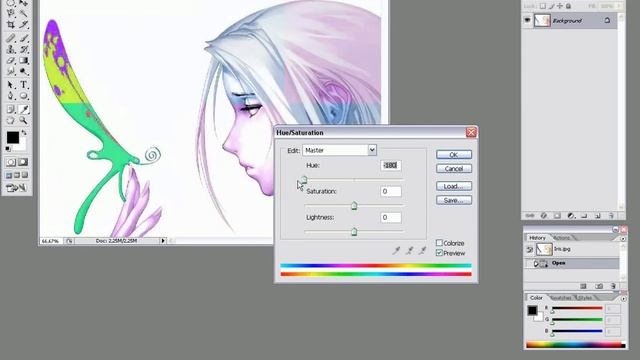Image resolution: width=640 pixels, height=360 pixels.
Task: Switch to the Swatches tab
Action: [x=560, y=298]
